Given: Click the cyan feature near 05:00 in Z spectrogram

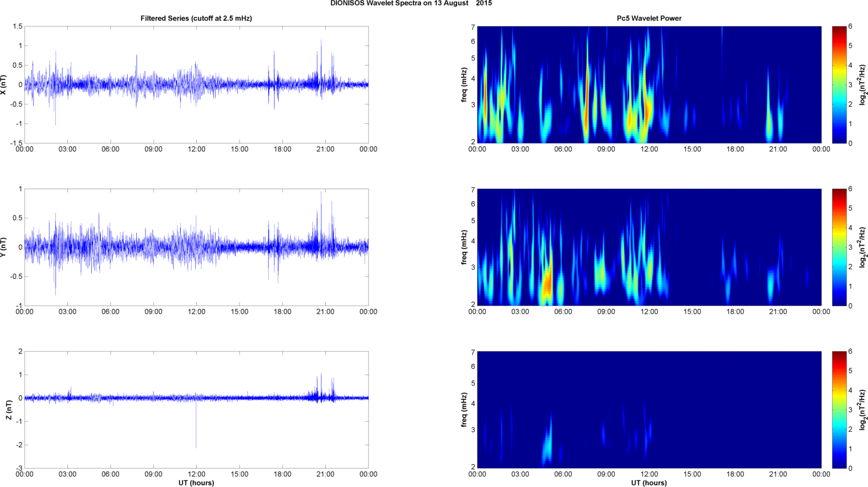Looking at the screenshot, I should tap(547, 442).
